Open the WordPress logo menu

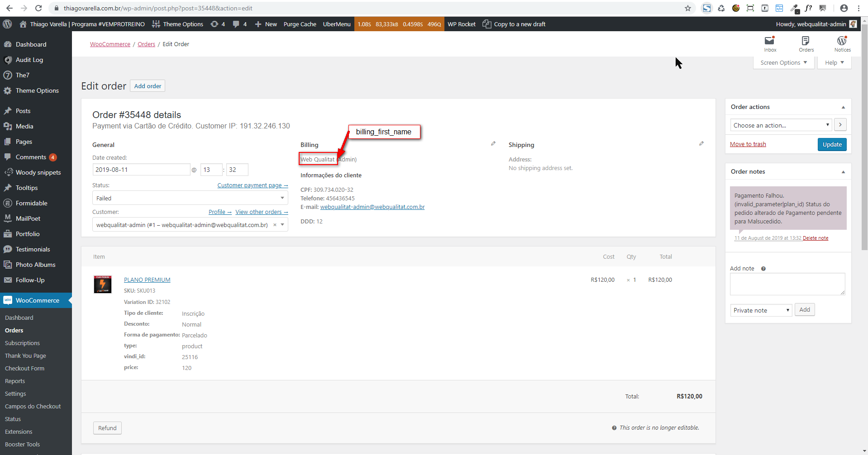point(7,24)
